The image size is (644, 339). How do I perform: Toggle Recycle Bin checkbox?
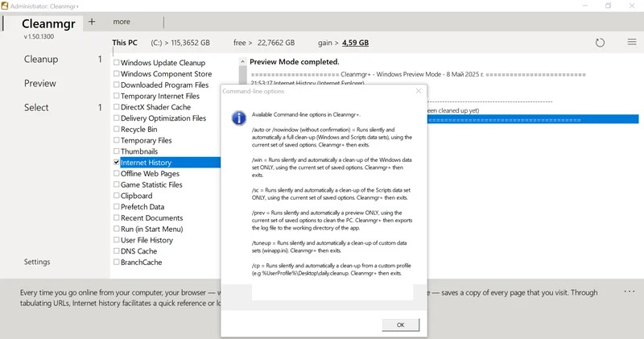pos(117,129)
